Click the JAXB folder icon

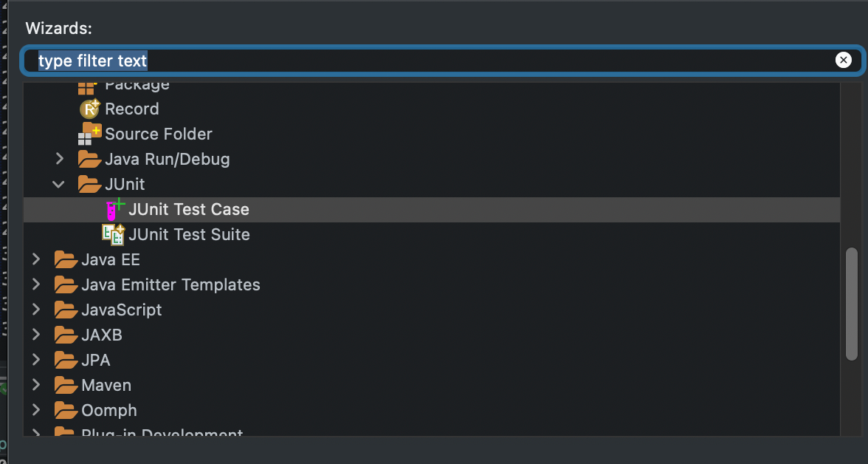tap(66, 335)
